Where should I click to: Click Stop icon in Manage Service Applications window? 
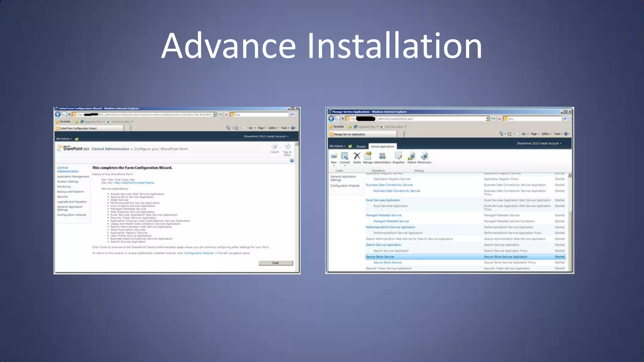[x=499, y=118]
